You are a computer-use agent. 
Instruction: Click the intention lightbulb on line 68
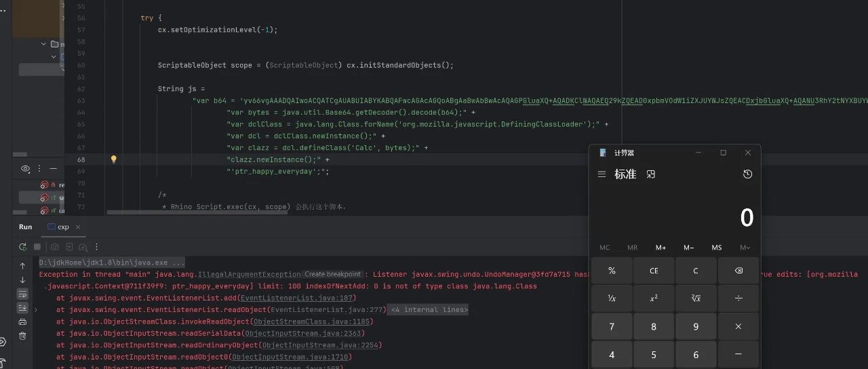coord(114,159)
